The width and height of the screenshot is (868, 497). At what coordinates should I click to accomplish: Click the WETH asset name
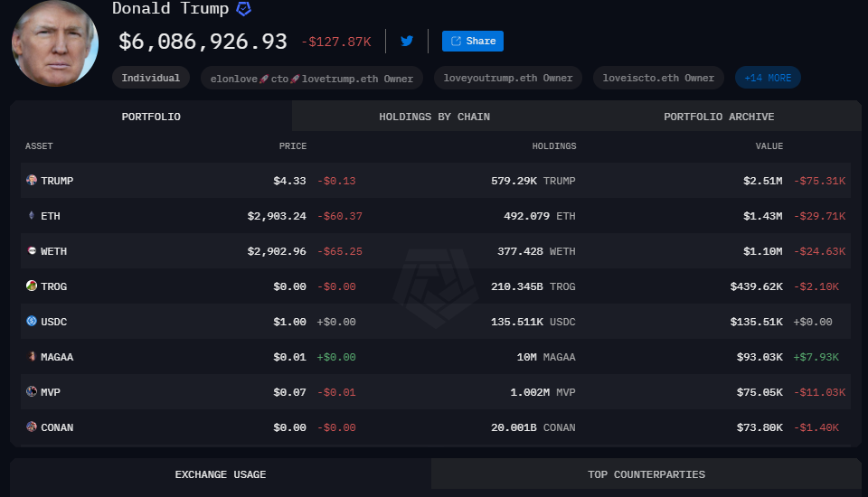coord(53,251)
